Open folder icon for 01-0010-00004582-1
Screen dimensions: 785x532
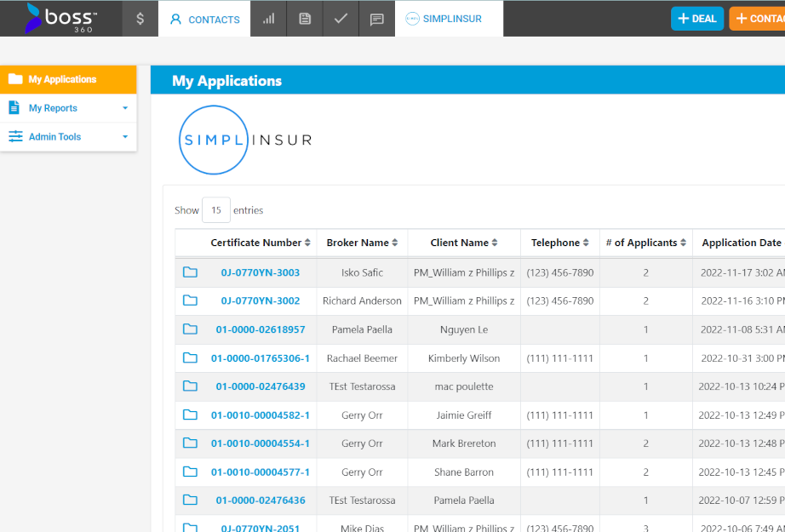(x=190, y=415)
